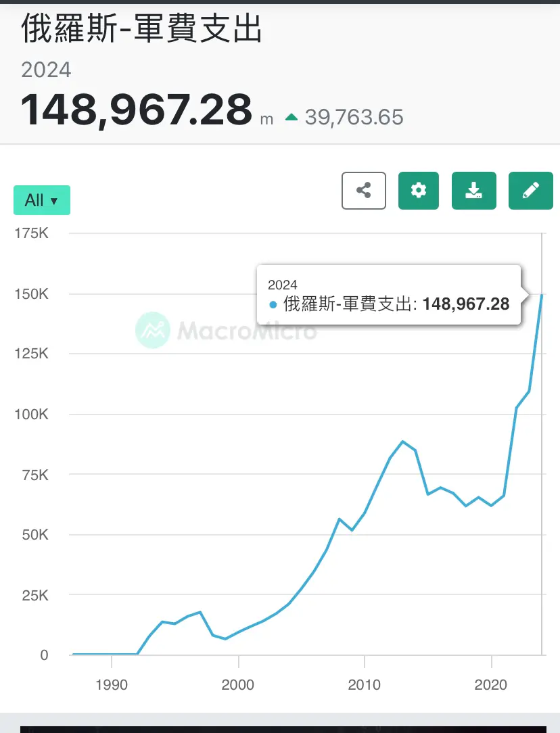Click the dropdown arrow beside All
Image resolution: width=560 pixels, height=733 pixels.
[54, 201]
